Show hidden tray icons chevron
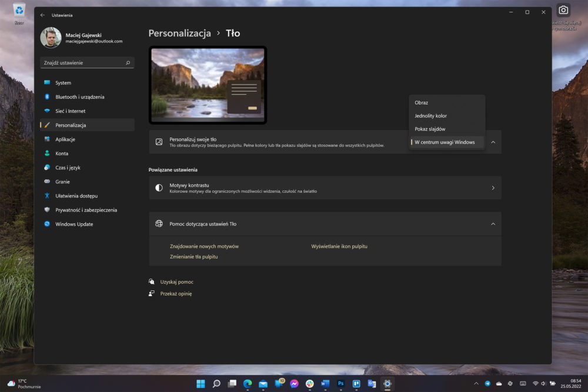This screenshot has width=588, height=392. click(x=476, y=383)
